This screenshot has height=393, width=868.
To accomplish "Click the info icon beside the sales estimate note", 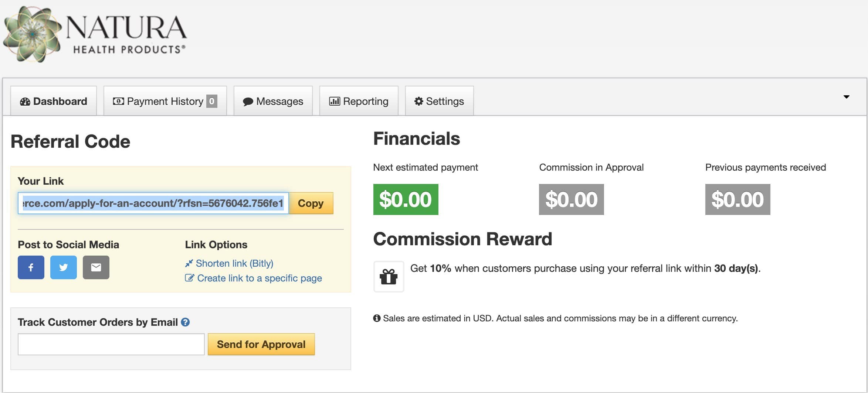I will 377,318.
